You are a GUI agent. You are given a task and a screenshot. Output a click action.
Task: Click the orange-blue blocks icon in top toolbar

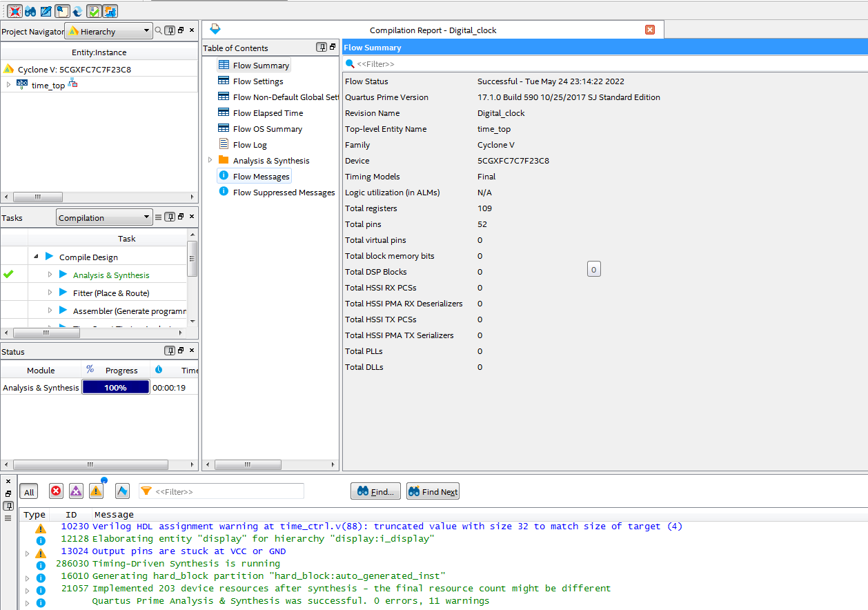(x=110, y=11)
